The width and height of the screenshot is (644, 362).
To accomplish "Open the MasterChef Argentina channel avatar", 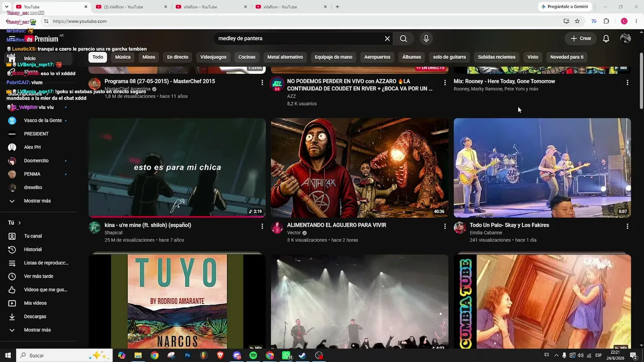I will [x=95, y=84].
